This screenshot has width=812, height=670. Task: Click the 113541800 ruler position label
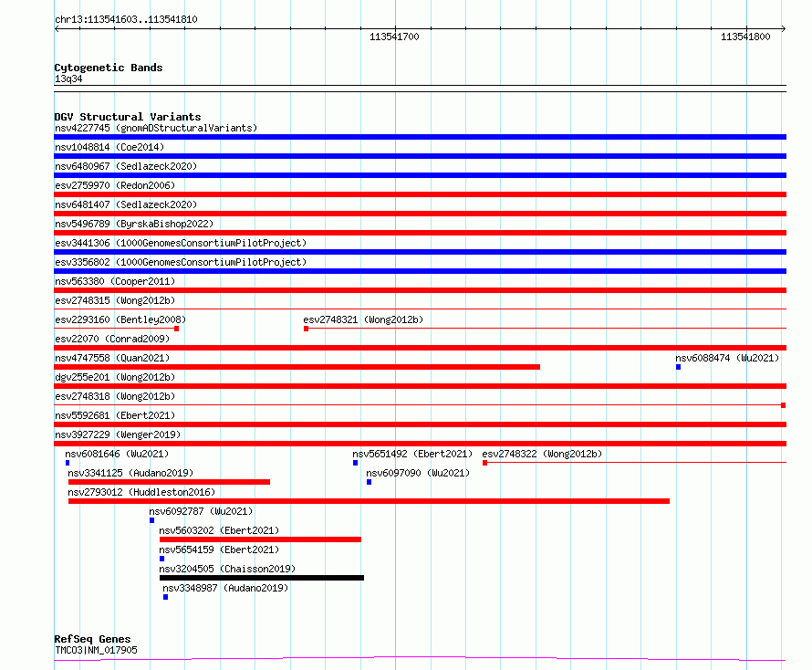pos(745,37)
